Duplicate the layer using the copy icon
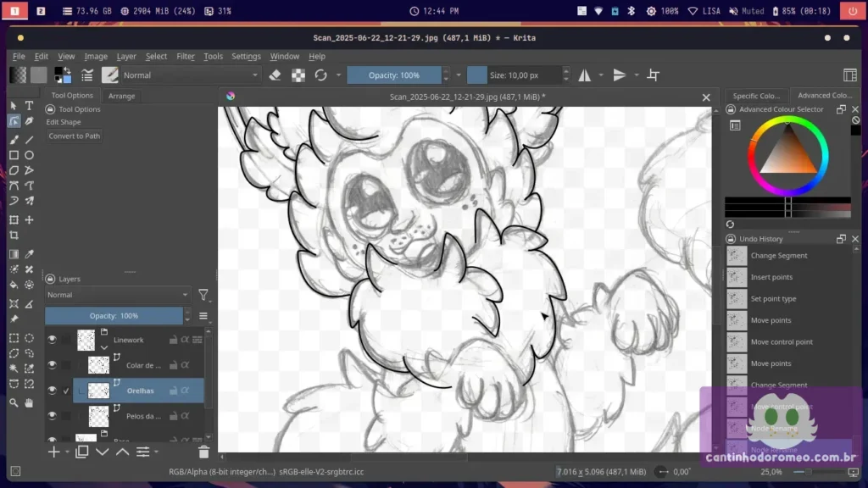The image size is (868, 488). [x=82, y=452]
